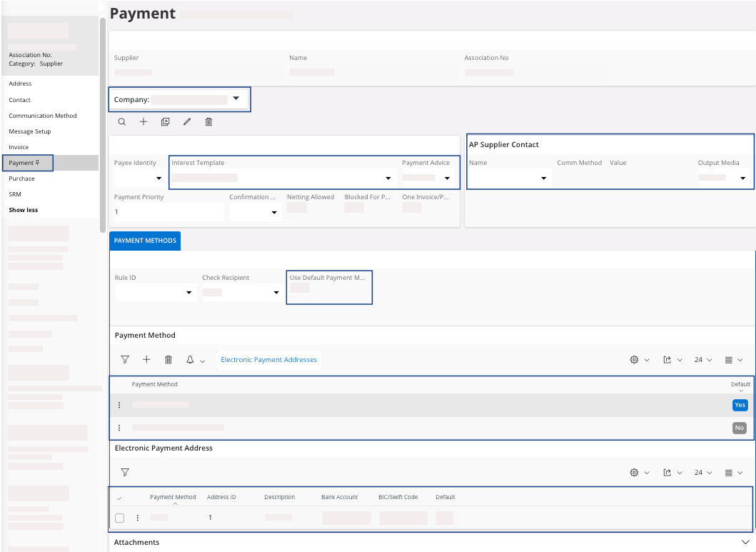Click the Payment Priority input field
The width and height of the screenshot is (756, 552).
(168, 212)
